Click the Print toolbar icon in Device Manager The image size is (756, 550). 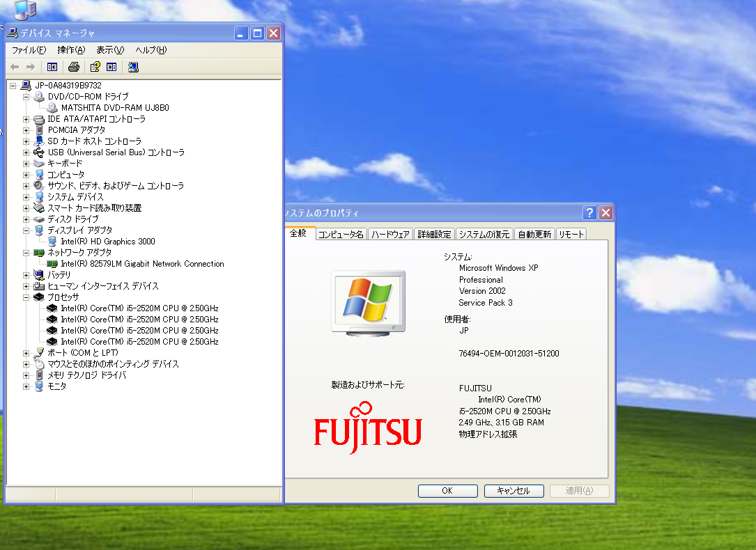[x=74, y=67]
